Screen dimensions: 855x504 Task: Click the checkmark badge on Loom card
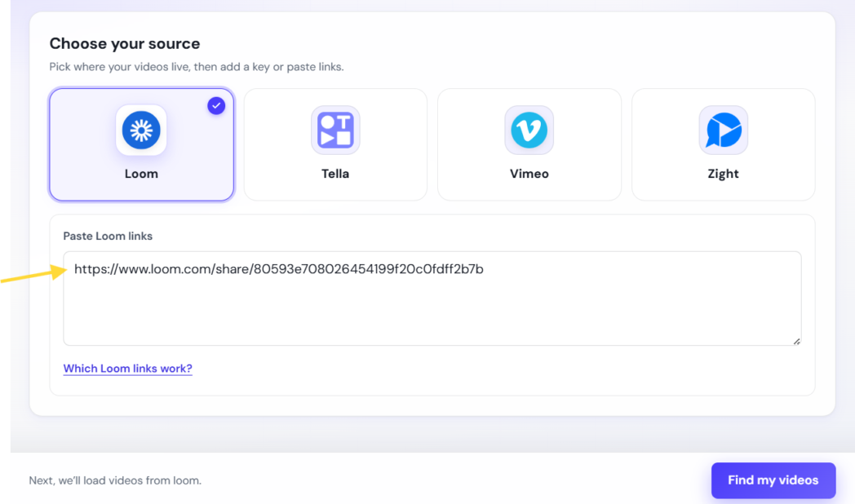[x=216, y=106]
